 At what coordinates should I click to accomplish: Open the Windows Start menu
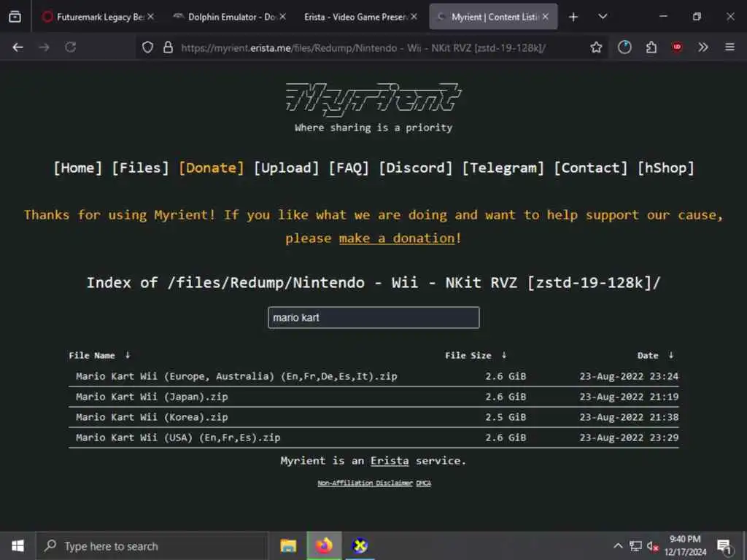pyautogui.click(x=18, y=545)
